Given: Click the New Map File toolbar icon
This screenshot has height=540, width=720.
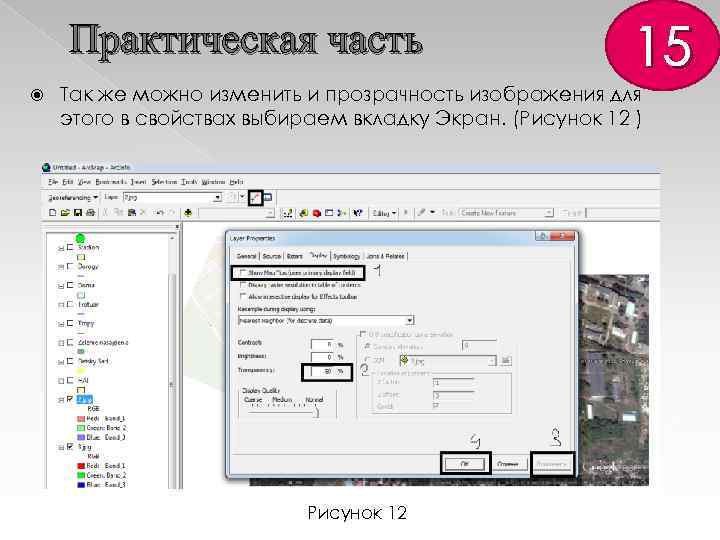Looking at the screenshot, I should pyautogui.click(x=52, y=213).
